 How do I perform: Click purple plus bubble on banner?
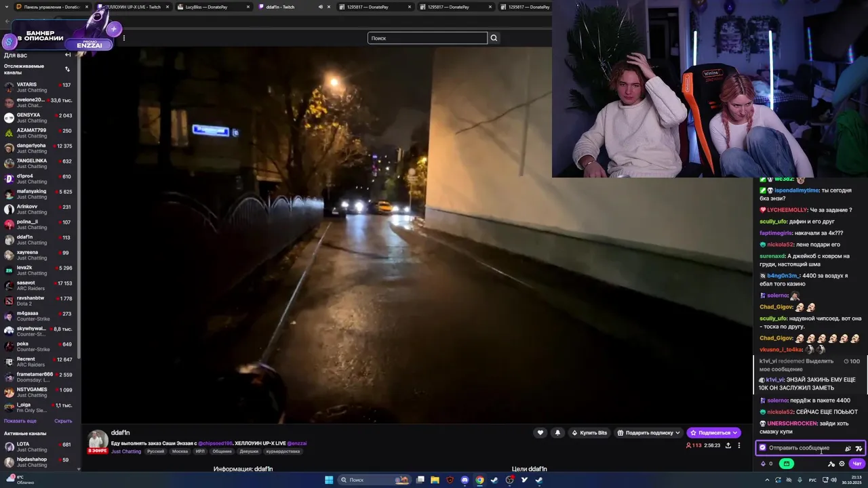114,28
